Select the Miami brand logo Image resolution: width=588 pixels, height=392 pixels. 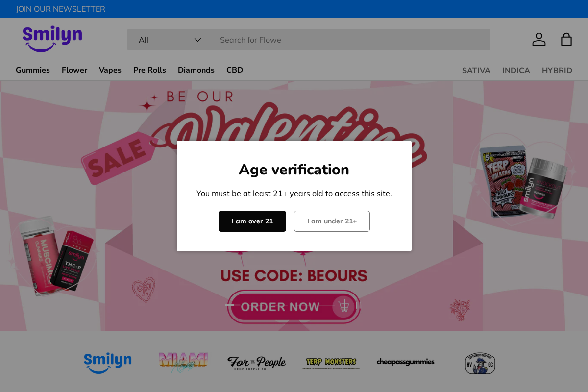(x=183, y=363)
